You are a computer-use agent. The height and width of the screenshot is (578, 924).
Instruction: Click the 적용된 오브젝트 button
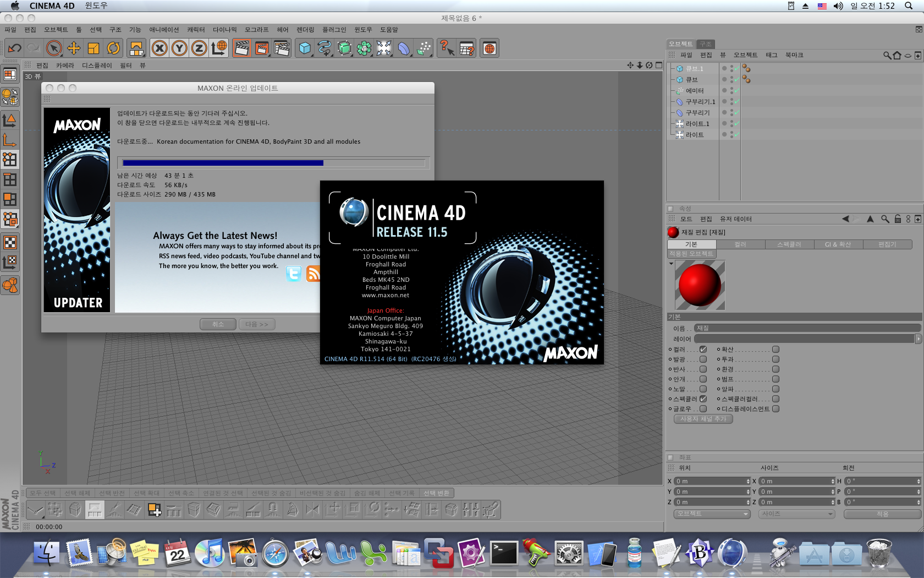(x=691, y=254)
